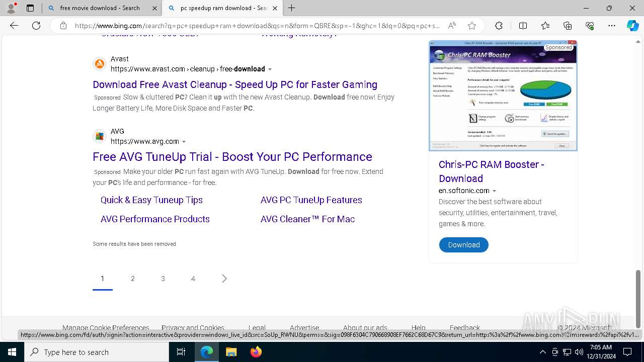Open Browser essentials heart icon

pyautogui.click(x=590, y=26)
